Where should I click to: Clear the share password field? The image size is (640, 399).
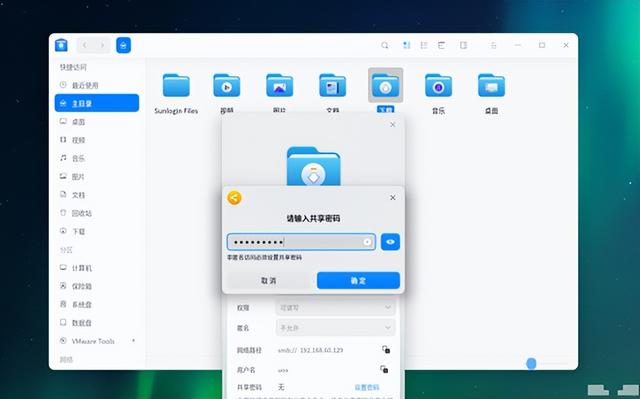pyautogui.click(x=367, y=242)
